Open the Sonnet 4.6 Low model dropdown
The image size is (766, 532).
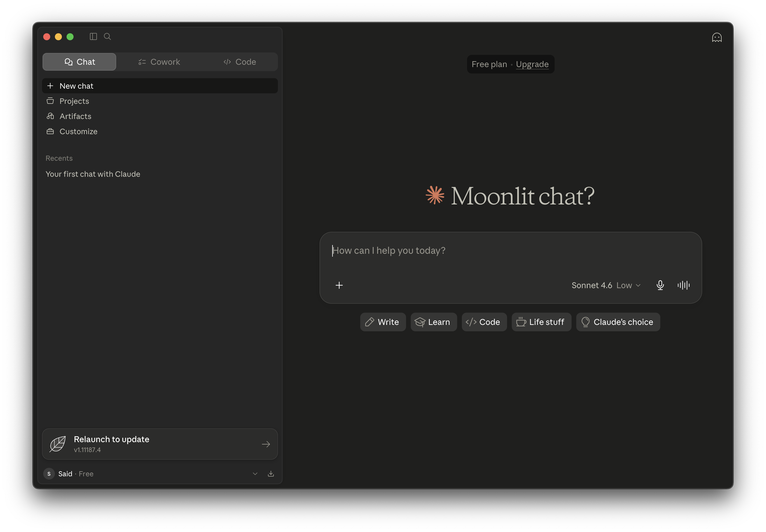click(606, 285)
